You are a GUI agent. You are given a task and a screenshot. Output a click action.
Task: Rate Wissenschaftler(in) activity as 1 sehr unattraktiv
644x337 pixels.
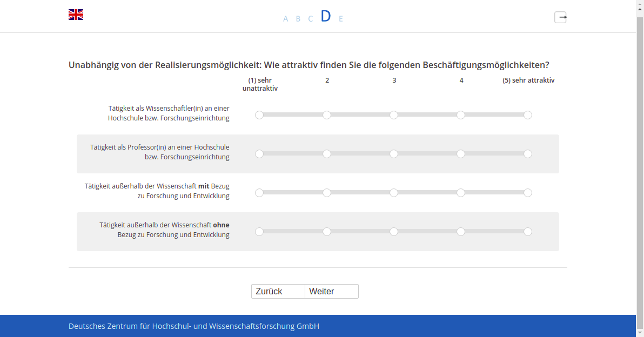point(259,115)
